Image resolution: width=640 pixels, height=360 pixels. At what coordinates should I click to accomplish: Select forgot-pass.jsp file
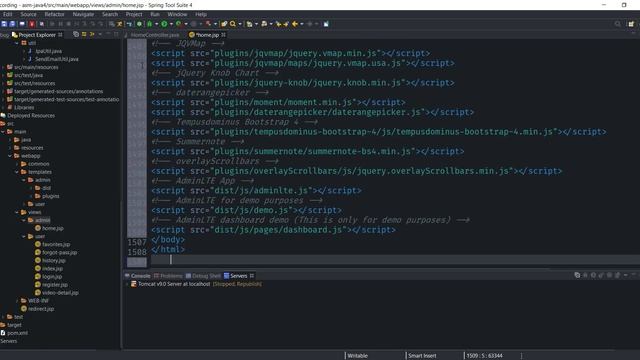tap(60, 253)
